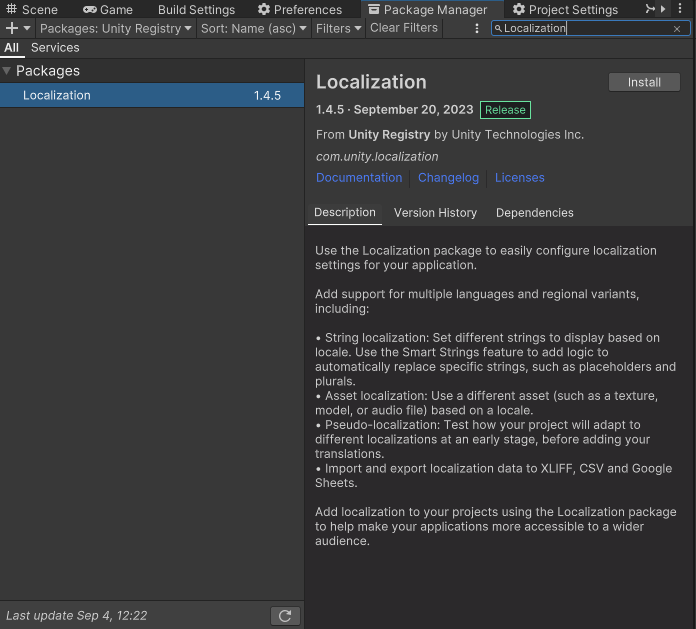Click the Last update Sep 4, 12:22 text

pos(76,616)
